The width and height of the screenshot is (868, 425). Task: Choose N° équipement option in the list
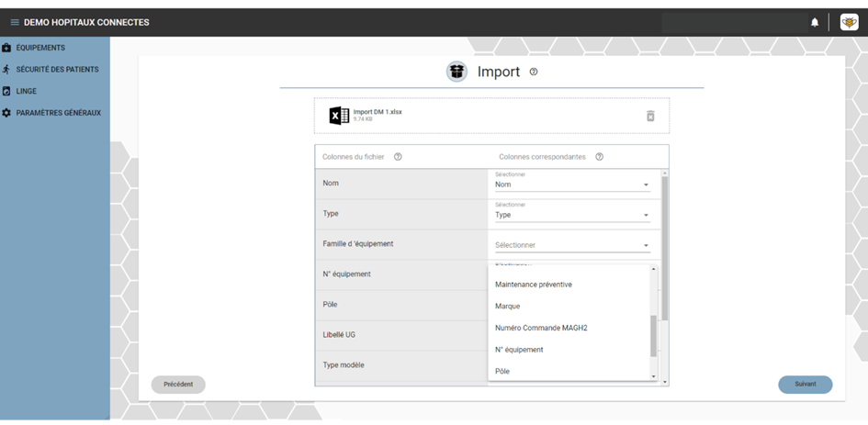(x=569, y=350)
